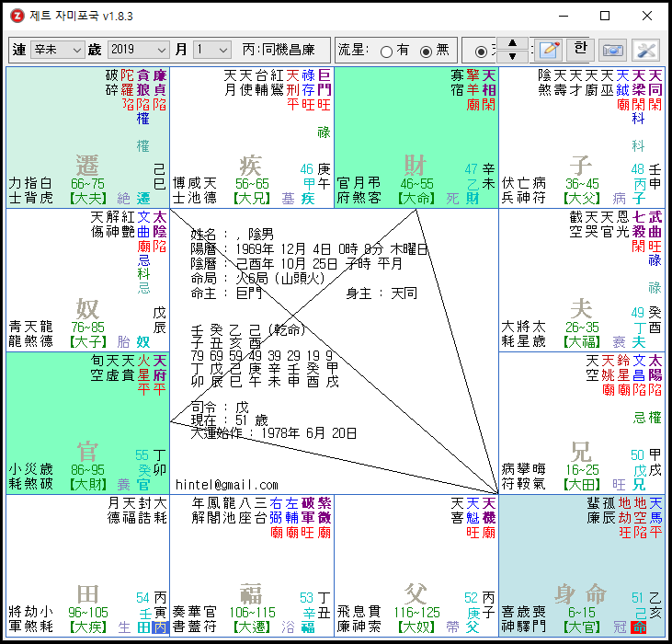Screen dimensions: 672x644
Task: Open the 辛未 運 dropdown
Action: tap(57, 51)
